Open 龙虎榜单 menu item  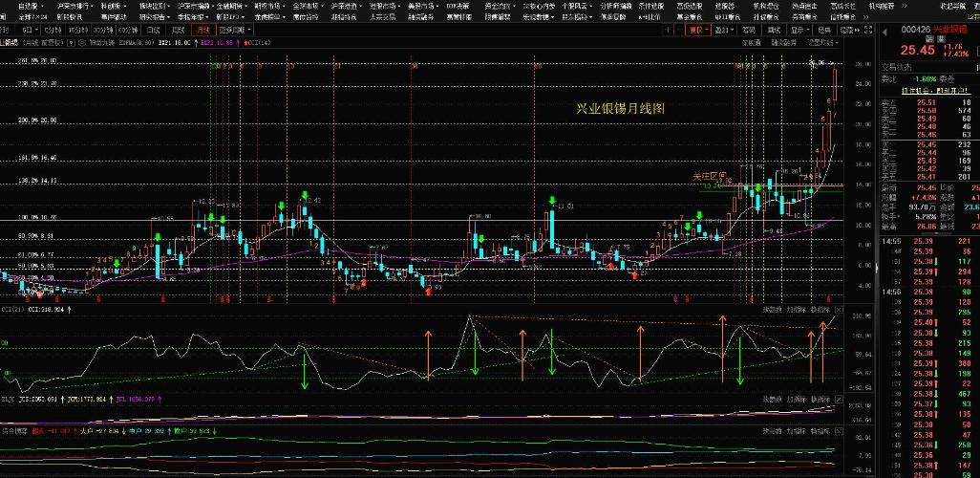click(x=270, y=17)
